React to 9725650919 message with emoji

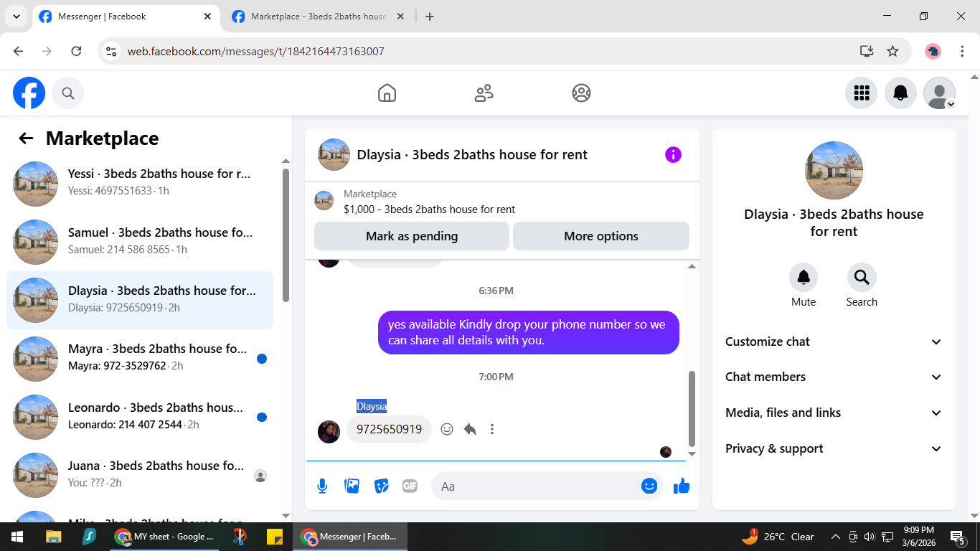(x=447, y=429)
